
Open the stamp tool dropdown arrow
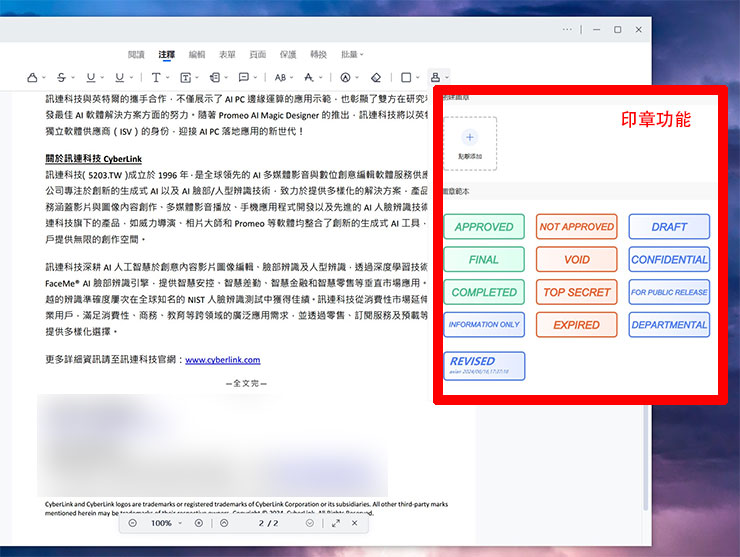pyautogui.click(x=447, y=78)
